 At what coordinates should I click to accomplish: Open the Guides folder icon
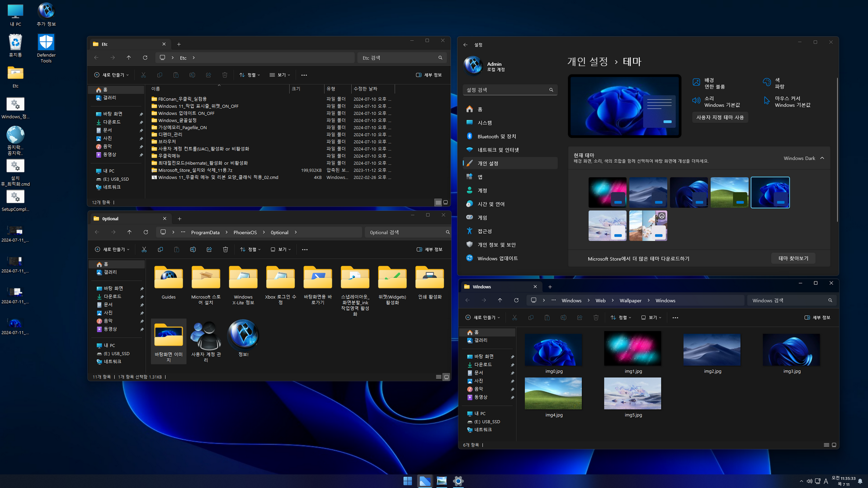pyautogui.click(x=169, y=278)
